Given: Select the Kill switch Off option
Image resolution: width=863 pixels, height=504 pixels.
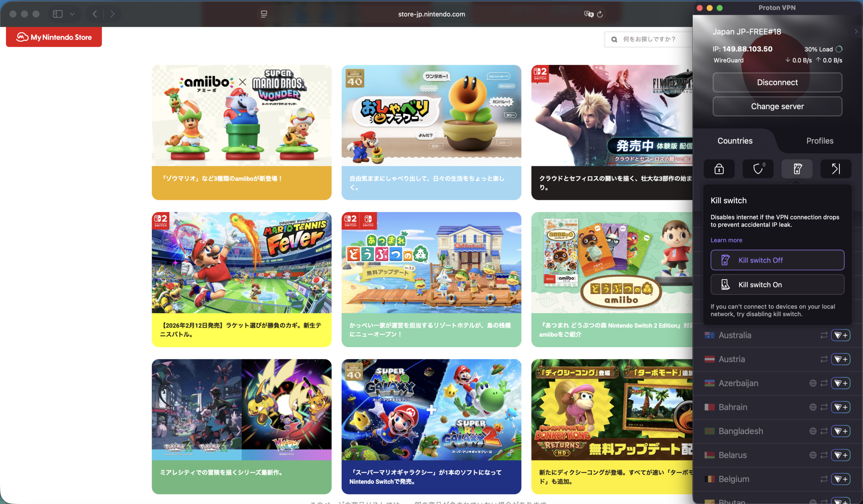Looking at the screenshot, I should 777,260.
